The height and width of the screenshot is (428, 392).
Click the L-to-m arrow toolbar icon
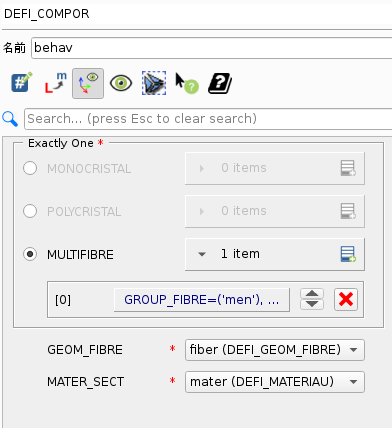click(55, 83)
